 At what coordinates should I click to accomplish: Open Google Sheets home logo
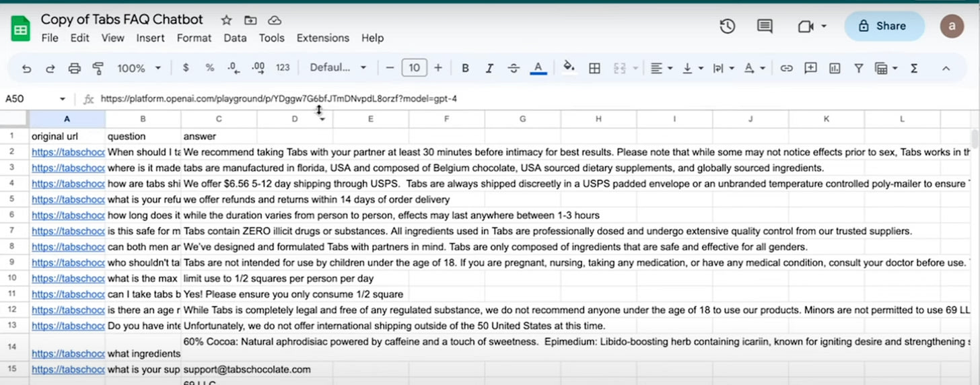pos(20,28)
